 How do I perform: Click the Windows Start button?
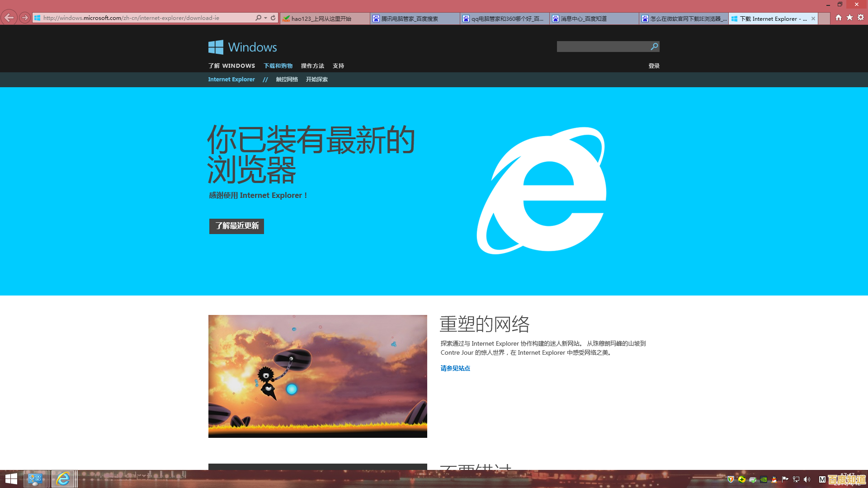coord(10,479)
